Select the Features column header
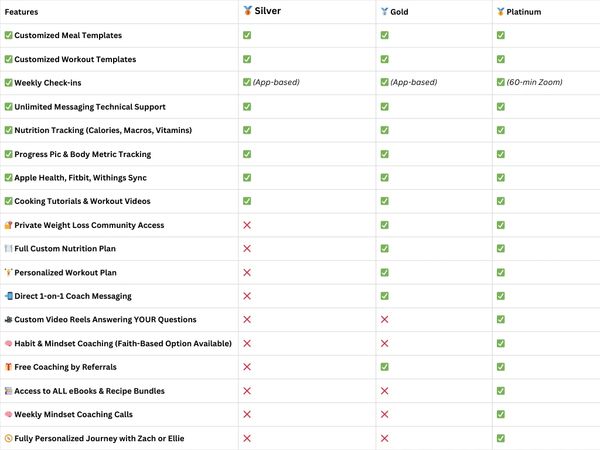 [21, 12]
